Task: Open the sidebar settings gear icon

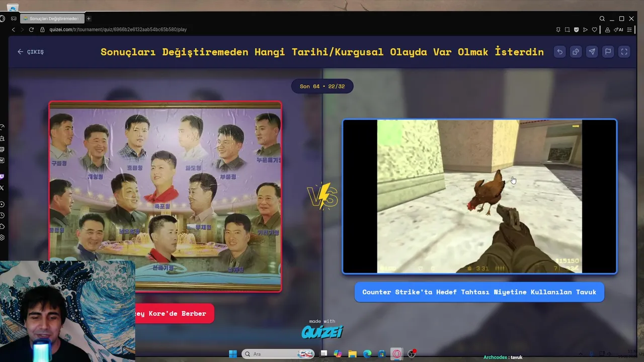Action: (2, 238)
